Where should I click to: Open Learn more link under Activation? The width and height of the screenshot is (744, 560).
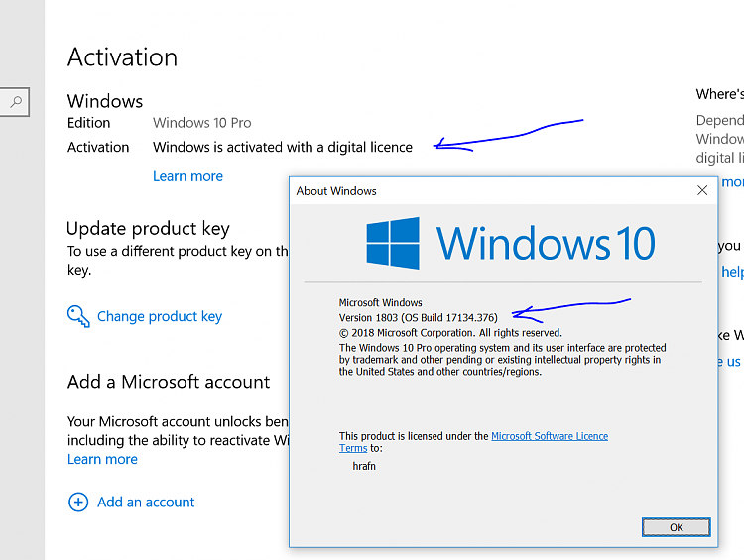point(187,176)
